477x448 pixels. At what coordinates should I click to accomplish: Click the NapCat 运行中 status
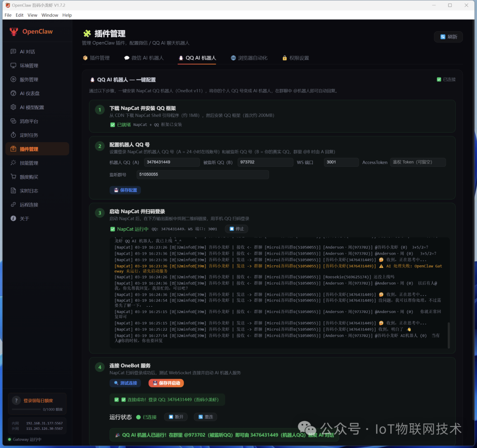tap(129, 229)
